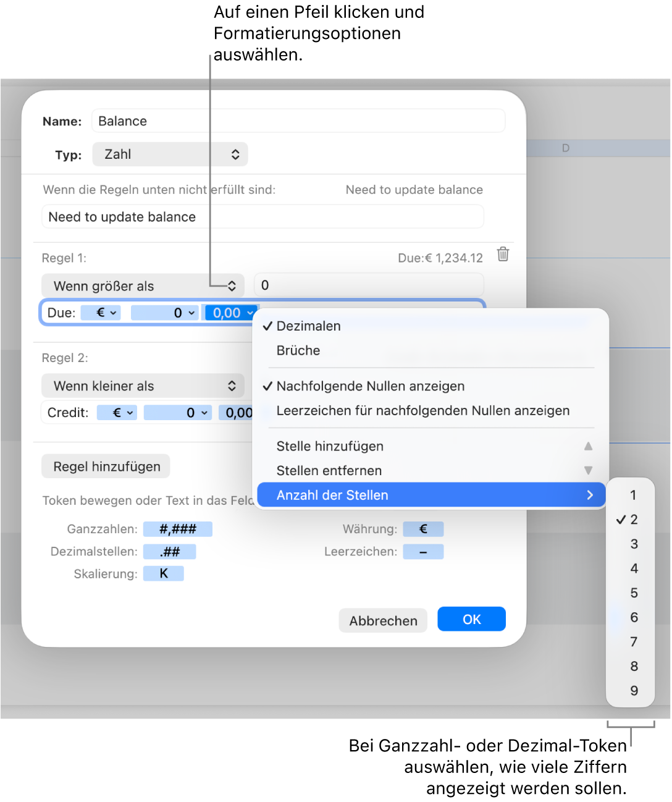Open the 0,00 decimal token in Credit rule
The height and width of the screenshot is (802, 672).
[x=236, y=413]
